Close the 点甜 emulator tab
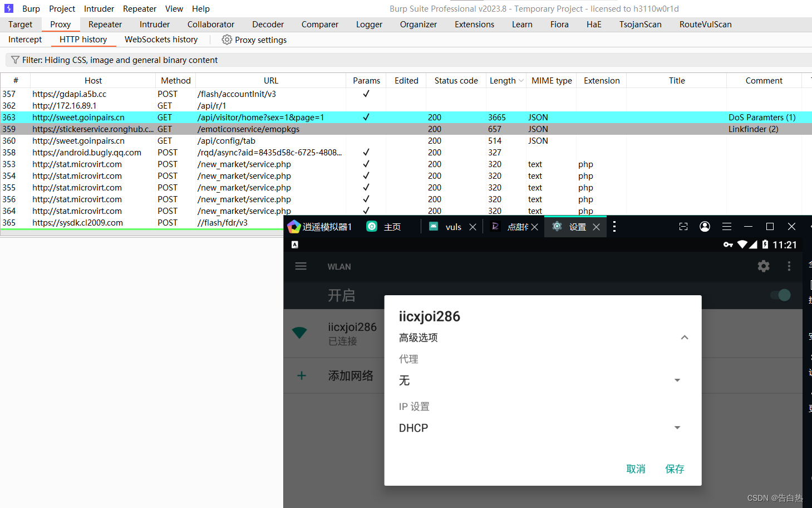Screen dimensions: 812x508 534,227
